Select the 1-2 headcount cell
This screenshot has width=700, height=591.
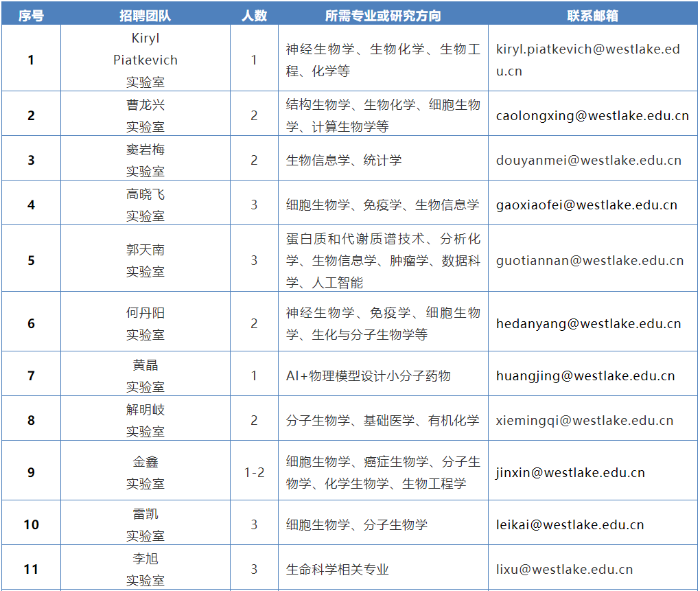click(254, 470)
